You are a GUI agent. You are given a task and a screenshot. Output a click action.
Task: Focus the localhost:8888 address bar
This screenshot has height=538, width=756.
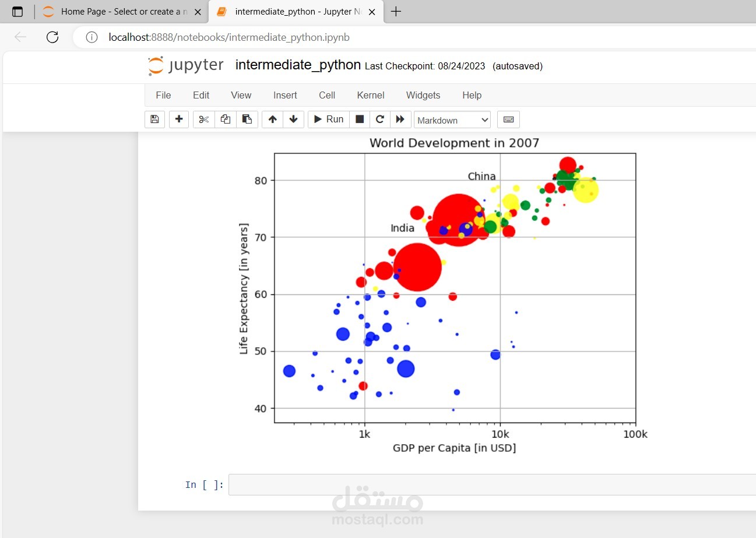coord(229,37)
